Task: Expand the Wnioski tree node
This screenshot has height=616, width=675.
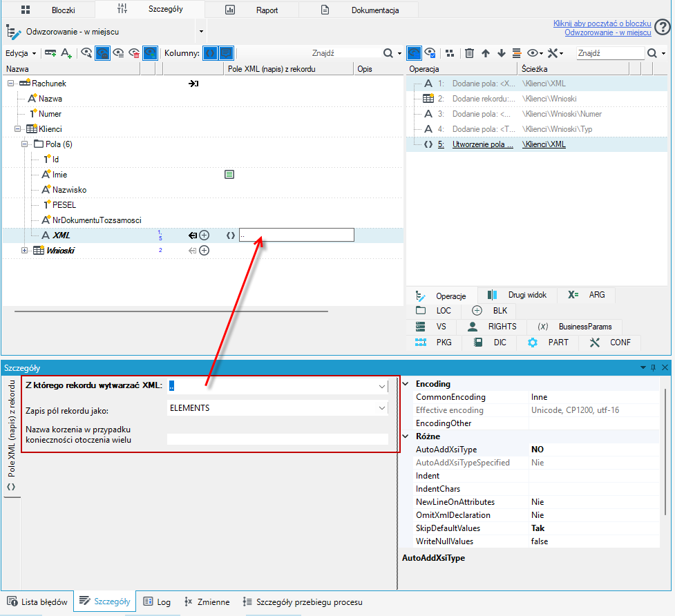Action: [x=25, y=251]
